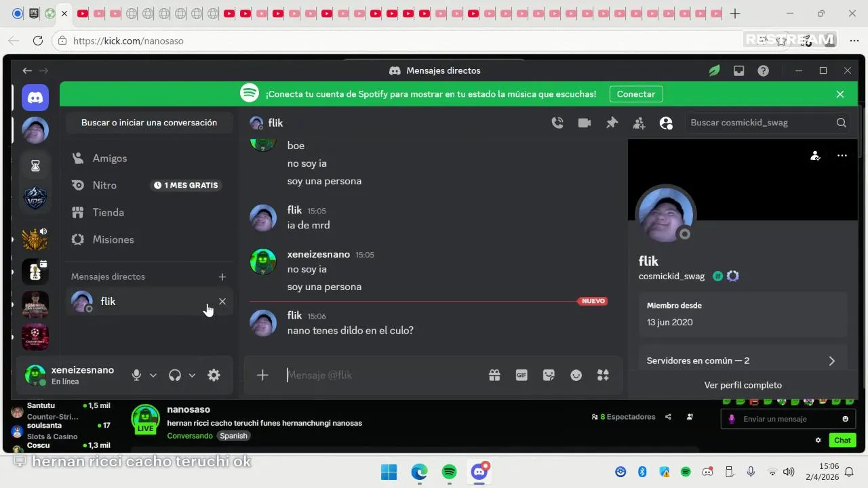The width and height of the screenshot is (868, 488).
Task: Open Microsoft Edge from the taskbar
Action: (x=419, y=472)
